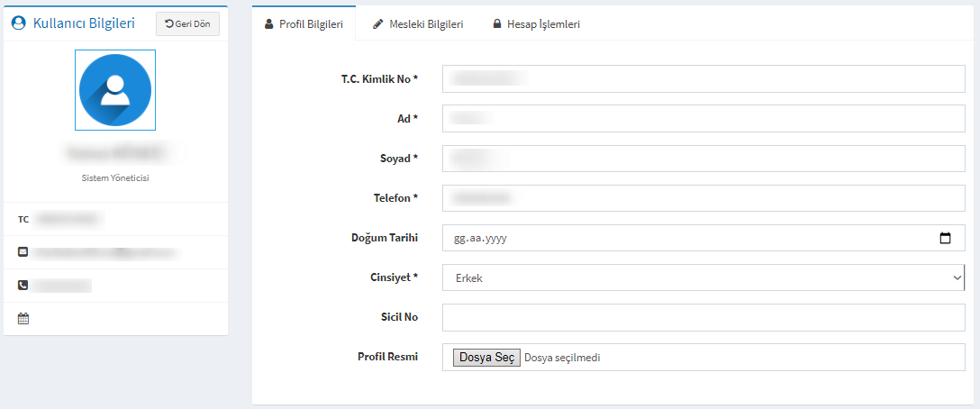
Task: Click into the T.C. Kimlik No field
Action: point(703,78)
